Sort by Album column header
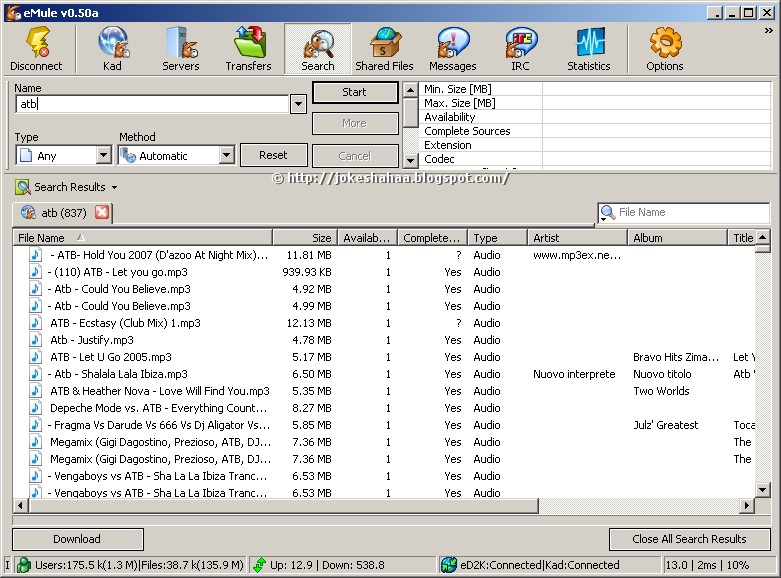Screen dimensions: 781x578 (x=677, y=238)
